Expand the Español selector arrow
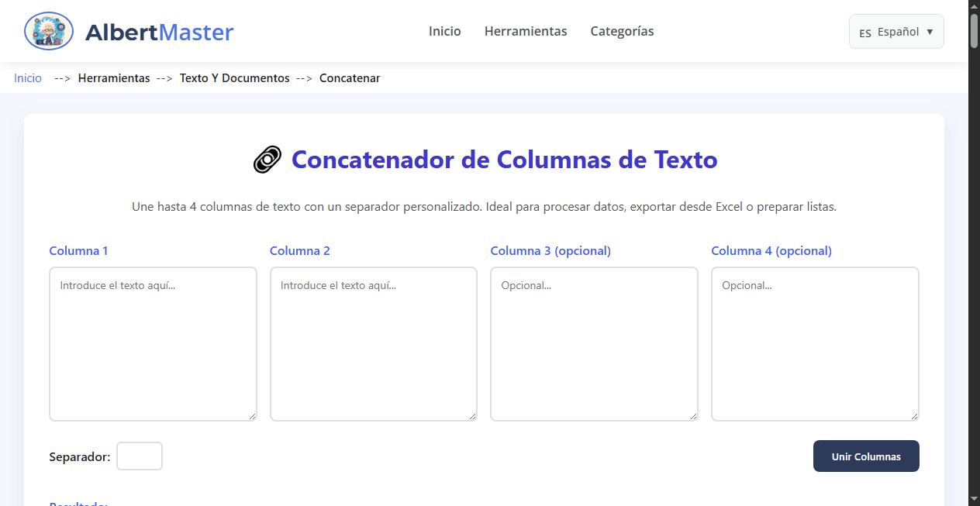The height and width of the screenshot is (506, 980). (929, 32)
